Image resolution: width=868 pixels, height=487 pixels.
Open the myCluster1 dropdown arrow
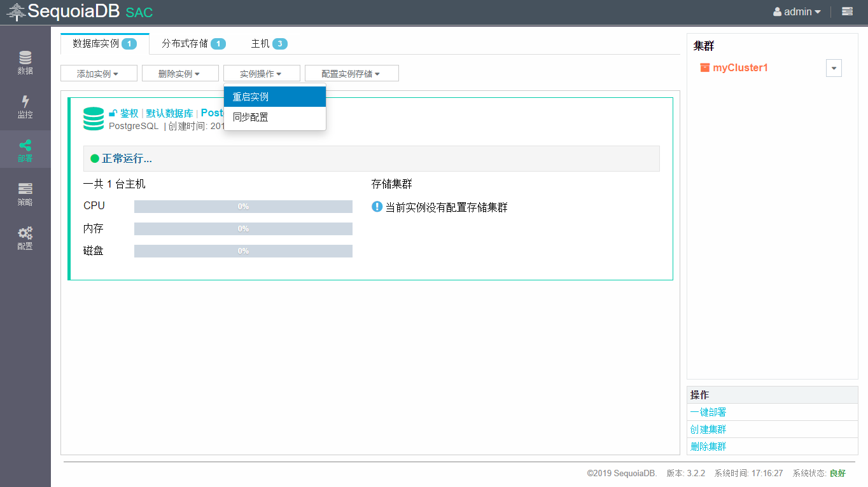coord(834,68)
